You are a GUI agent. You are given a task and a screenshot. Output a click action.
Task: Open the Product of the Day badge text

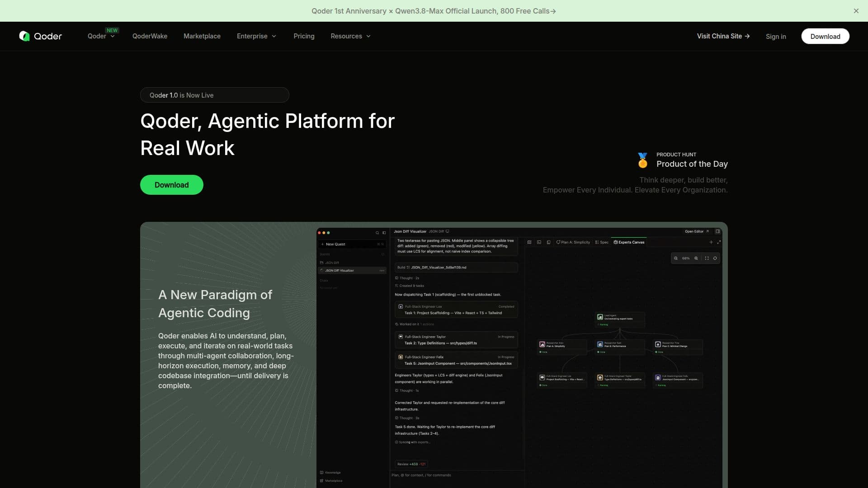click(692, 164)
